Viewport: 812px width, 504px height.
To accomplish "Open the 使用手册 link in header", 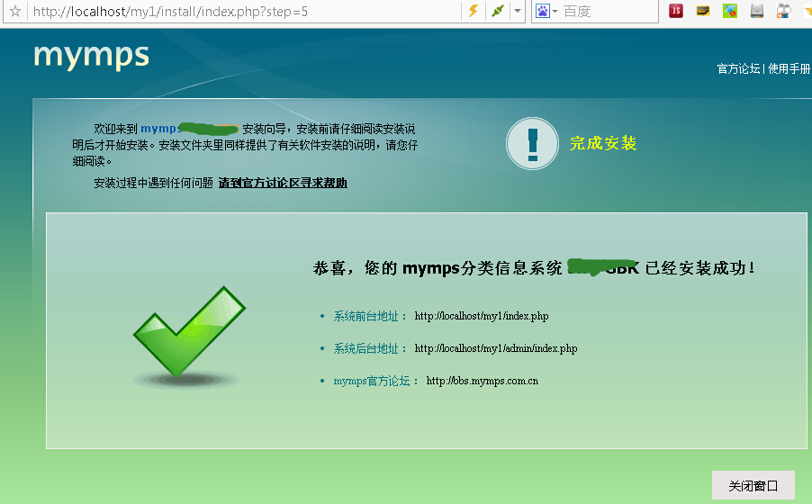I will click(789, 69).
